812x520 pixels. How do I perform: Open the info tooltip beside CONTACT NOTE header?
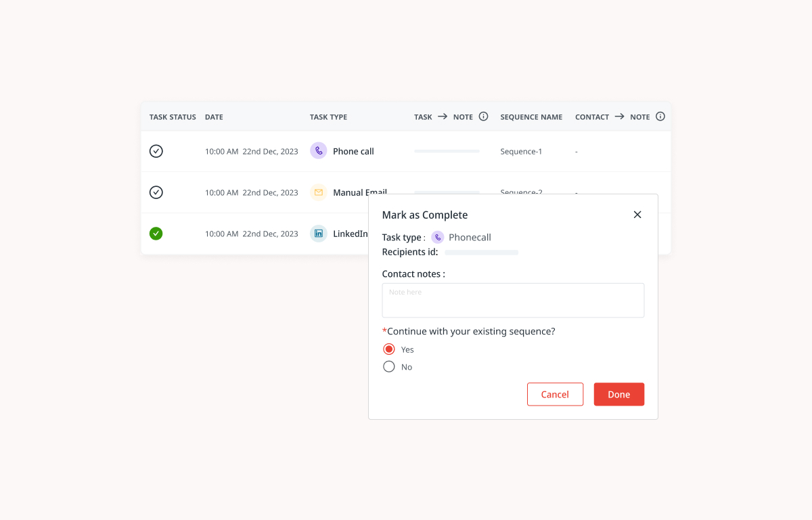pyautogui.click(x=660, y=116)
